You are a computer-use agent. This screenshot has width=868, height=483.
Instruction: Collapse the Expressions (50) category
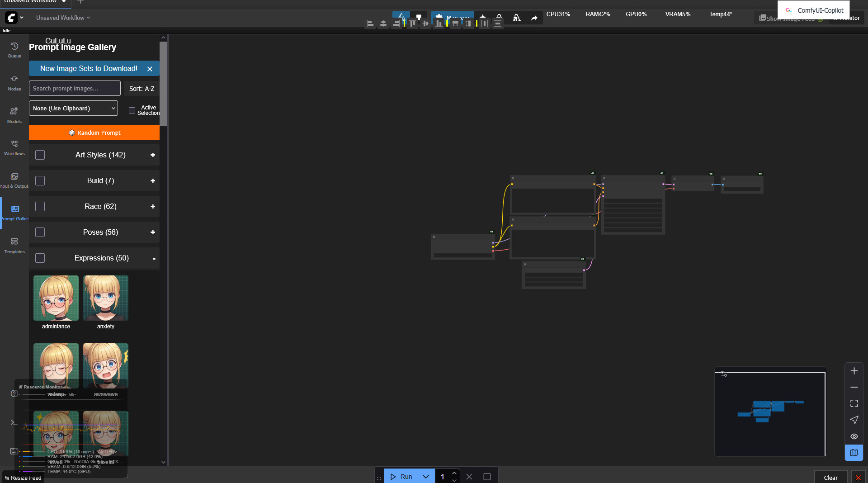(154, 259)
